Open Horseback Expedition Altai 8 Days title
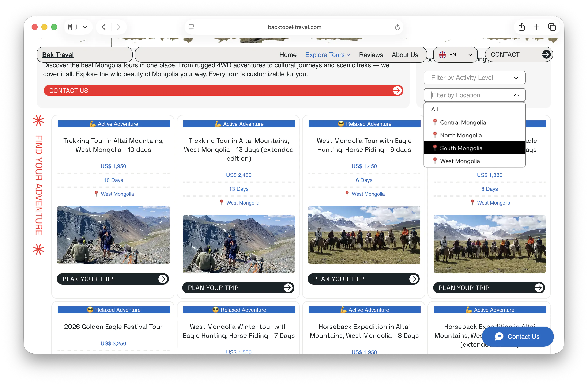 click(364, 331)
